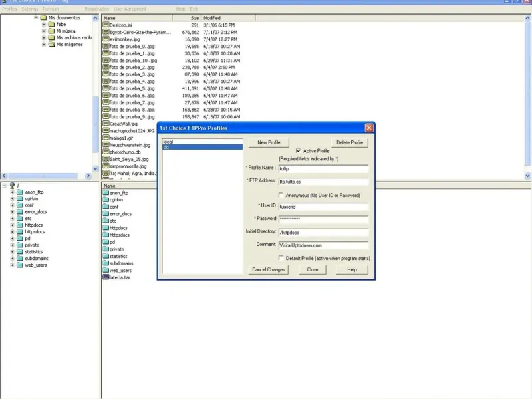Click the Close button in Profiles dialog

pos(313,269)
